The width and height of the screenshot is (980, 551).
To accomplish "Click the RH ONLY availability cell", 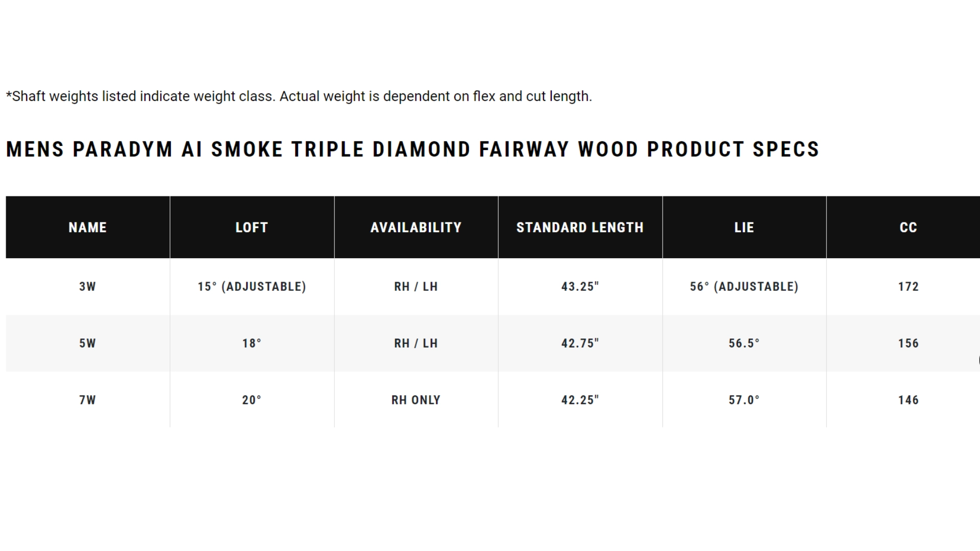I will (416, 400).
